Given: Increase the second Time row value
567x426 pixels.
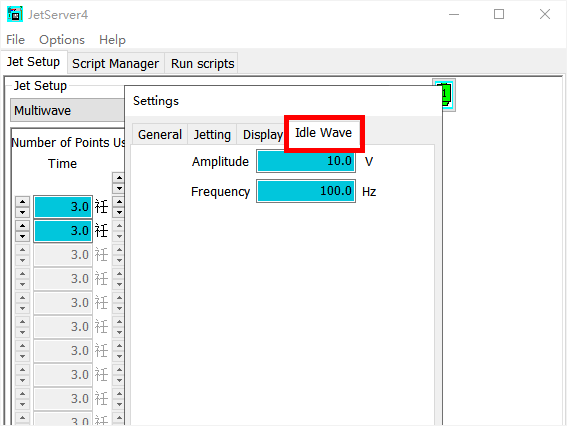Looking at the screenshot, I should coord(22,226).
